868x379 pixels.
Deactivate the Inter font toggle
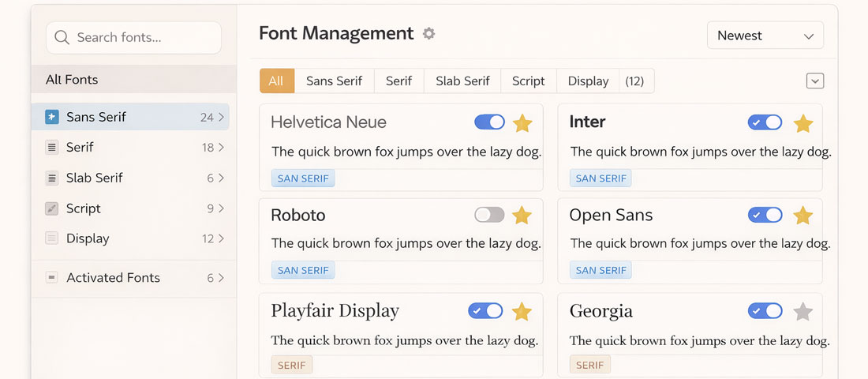point(765,122)
